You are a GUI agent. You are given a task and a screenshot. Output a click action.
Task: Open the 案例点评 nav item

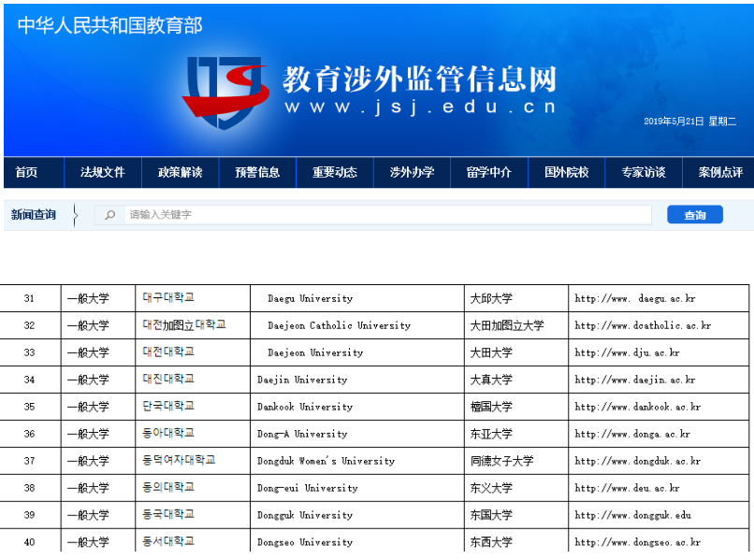pos(720,172)
